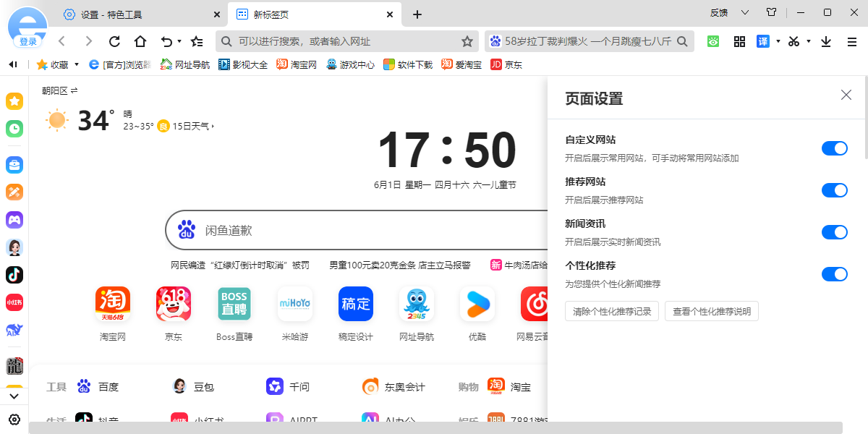Image resolution: width=868 pixels, height=434 pixels.
Task: Expand more sidebar items chevron
Action: click(14, 396)
